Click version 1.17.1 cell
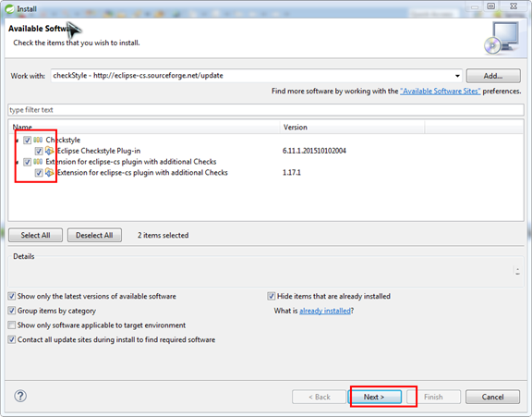The image size is (532, 417). (292, 173)
